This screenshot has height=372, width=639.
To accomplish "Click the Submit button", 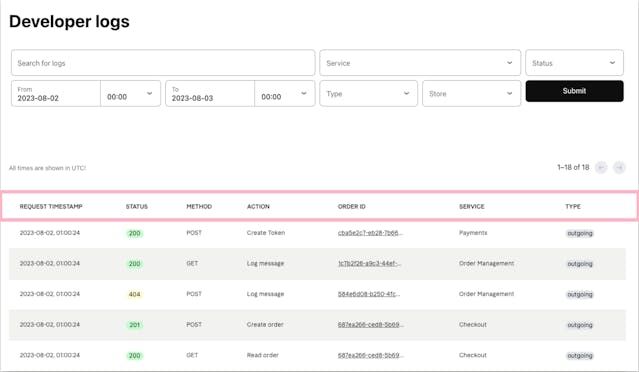I will [574, 91].
